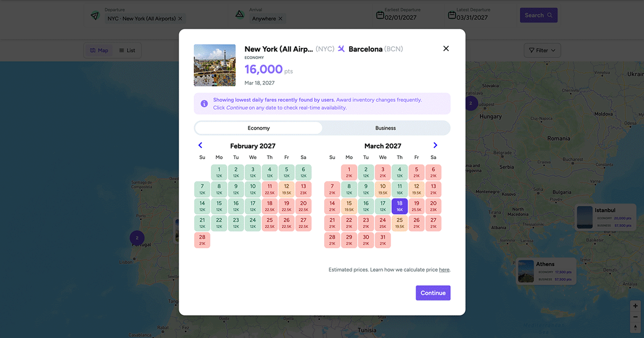This screenshot has width=644, height=338.
Task: Click the 'Barcelona' destination name in header
Action: coord(365,49)
